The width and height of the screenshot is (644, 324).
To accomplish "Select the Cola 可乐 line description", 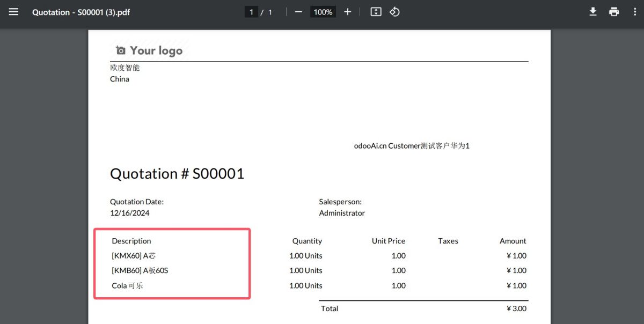I will [x=128, y=285].
